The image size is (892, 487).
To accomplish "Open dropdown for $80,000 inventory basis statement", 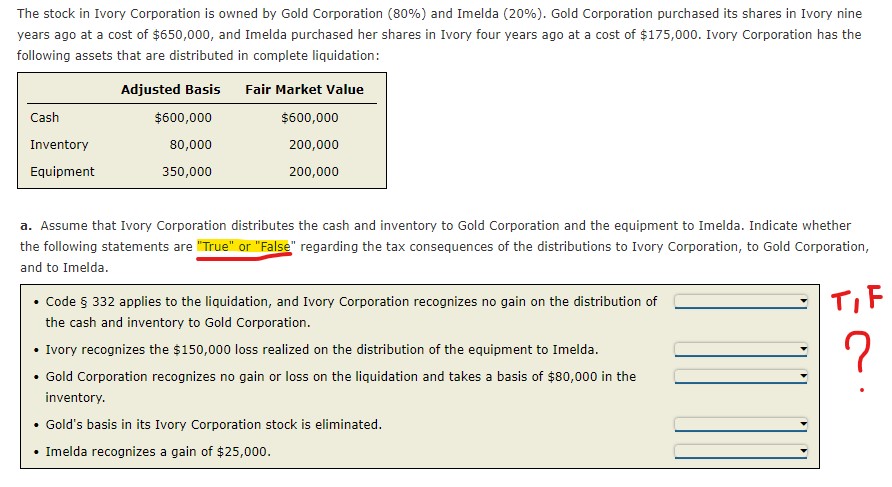I will 741,375.
